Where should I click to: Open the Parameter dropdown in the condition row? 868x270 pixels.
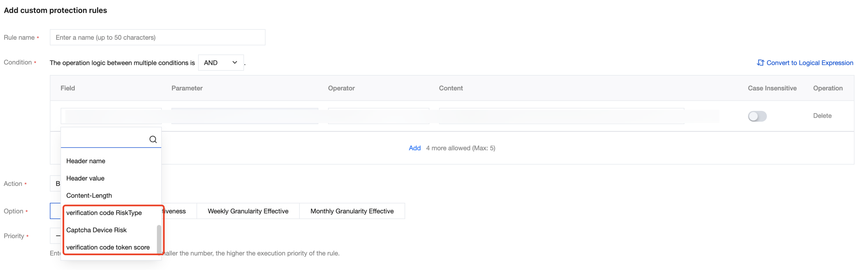click(x=244, y=116)
